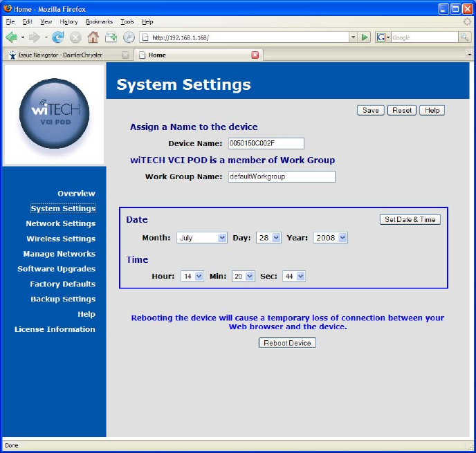
Task: Open the Bookmarks menu
Action: tap(99, 21)
